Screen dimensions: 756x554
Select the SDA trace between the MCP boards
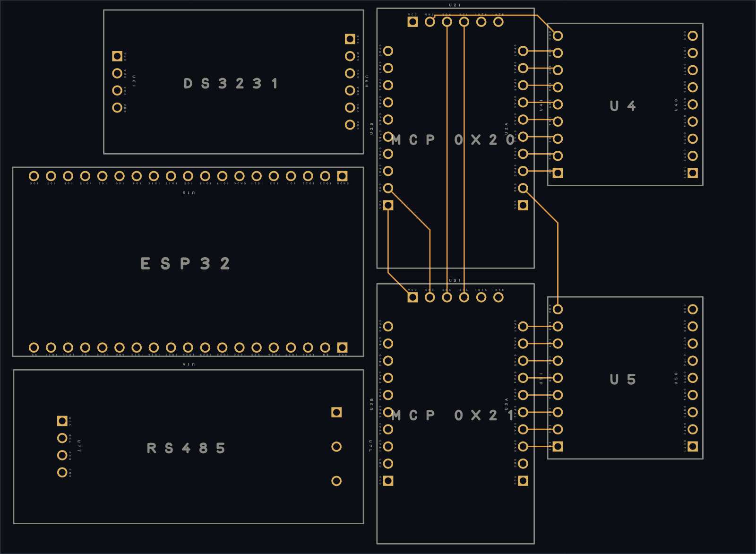tap(447, 161)
